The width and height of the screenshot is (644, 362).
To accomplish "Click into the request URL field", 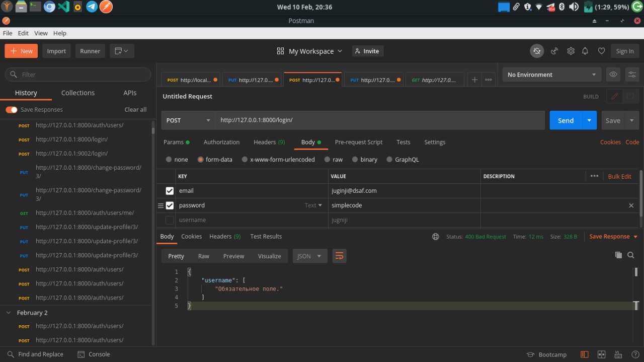I will pyautogui.click(x=380, y=120).
